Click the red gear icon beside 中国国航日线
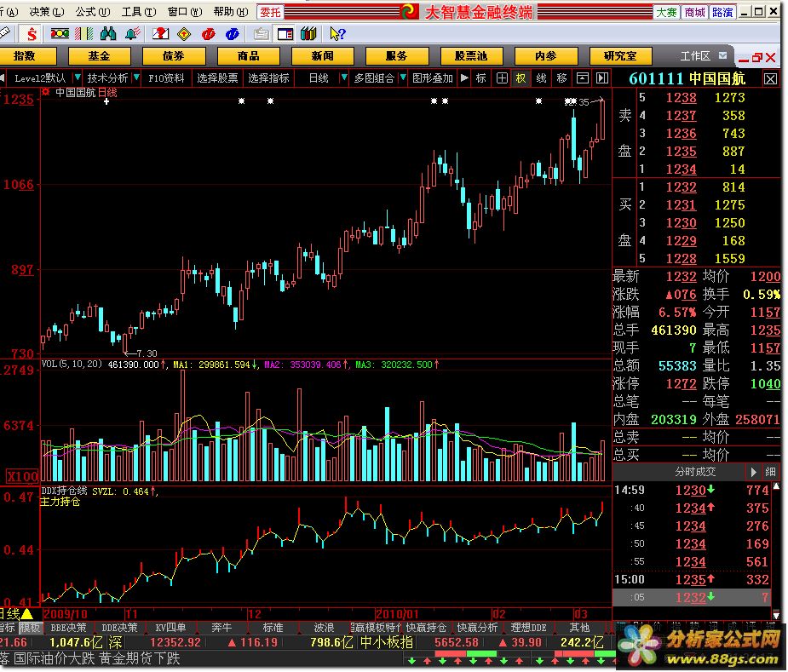This screenshot has width=788, height=672. [x=47, y=92]
